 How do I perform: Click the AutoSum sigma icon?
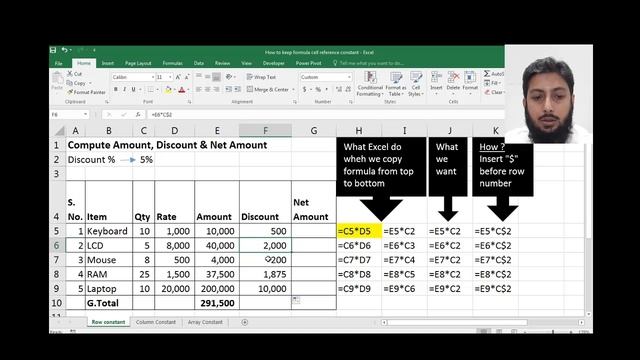click(487, 73)
